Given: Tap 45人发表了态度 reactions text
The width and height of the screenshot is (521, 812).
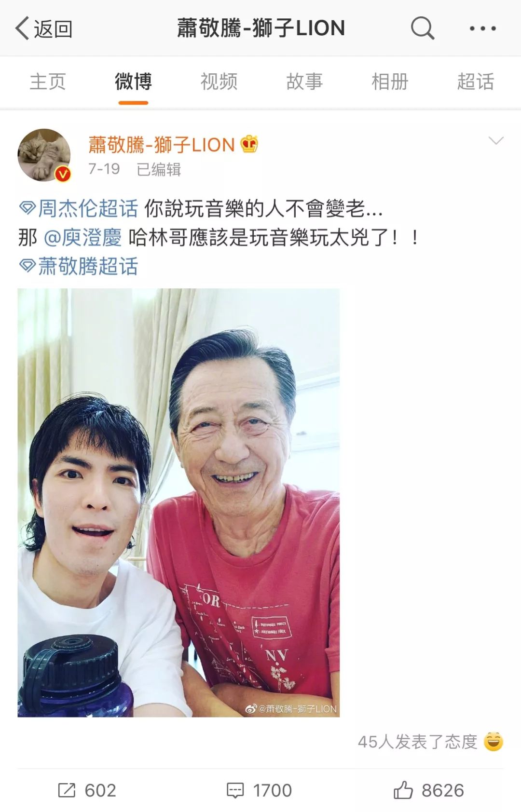Looking at the screenshot, I should [x=418, y=742].
